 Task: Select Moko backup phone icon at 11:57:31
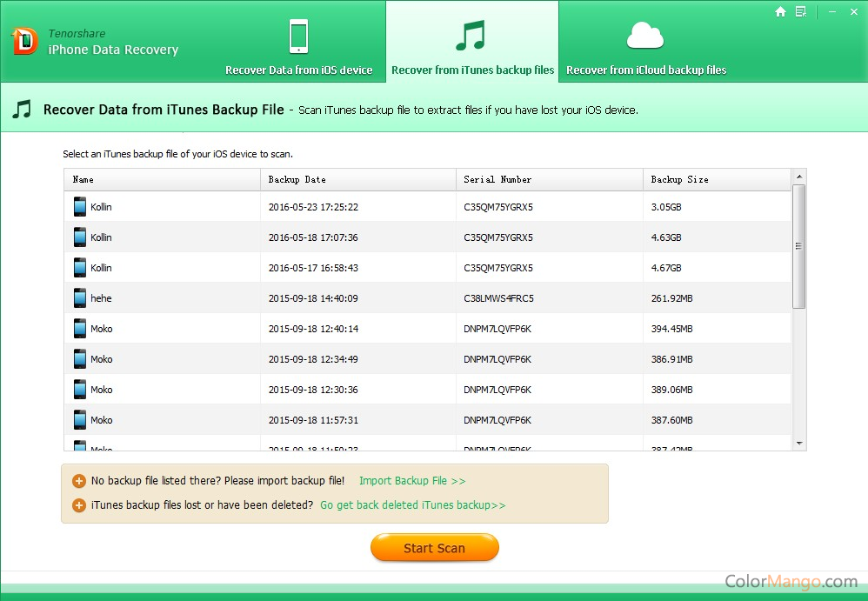(80, 419)
